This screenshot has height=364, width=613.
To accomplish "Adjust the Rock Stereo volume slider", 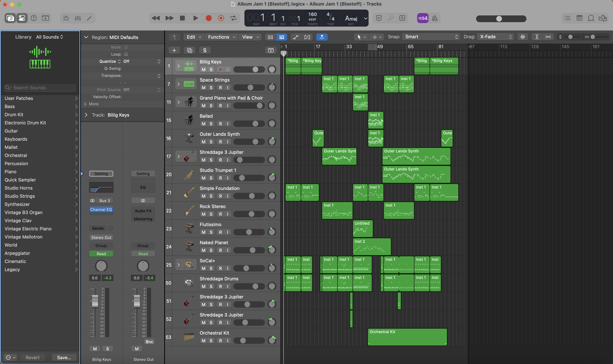I will pos(251,214).
